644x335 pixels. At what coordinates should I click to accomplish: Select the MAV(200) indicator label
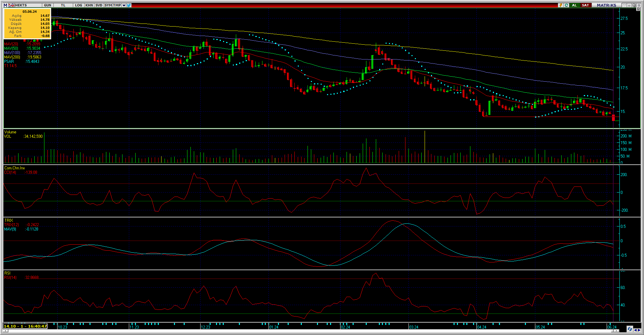pyautogui.click(x=12, y=57)
